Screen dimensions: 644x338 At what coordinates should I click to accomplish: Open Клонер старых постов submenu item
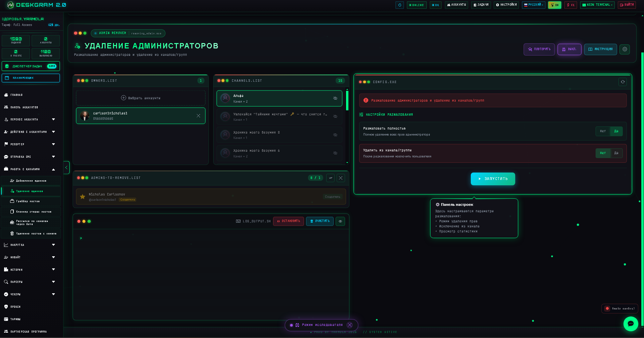point(31,212)
